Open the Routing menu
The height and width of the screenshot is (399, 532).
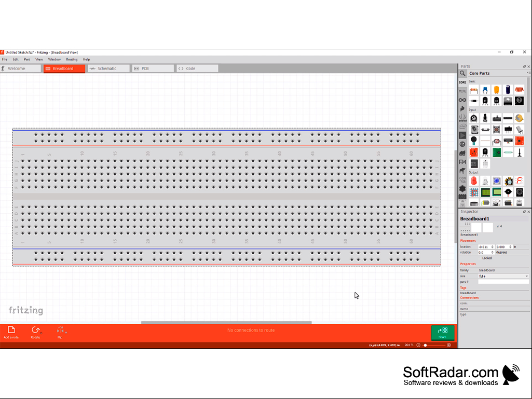[72, 59]
